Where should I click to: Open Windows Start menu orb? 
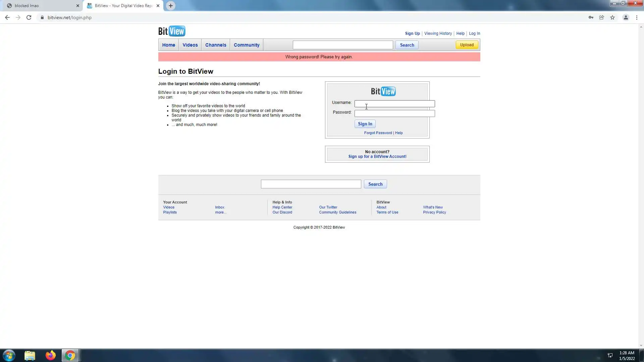9,355
